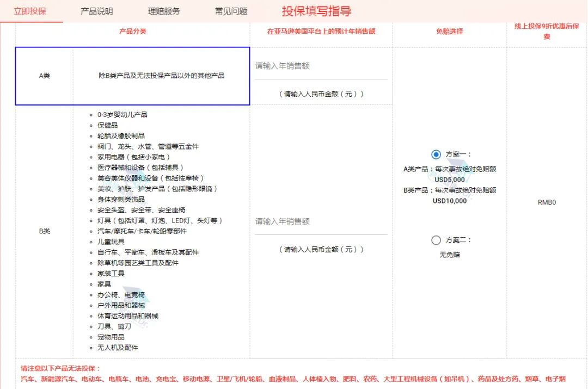Click the B类 （请输入人民币金额（元））hint
Image resolution: width=588 pixels, height=389 pixels.
321,250
